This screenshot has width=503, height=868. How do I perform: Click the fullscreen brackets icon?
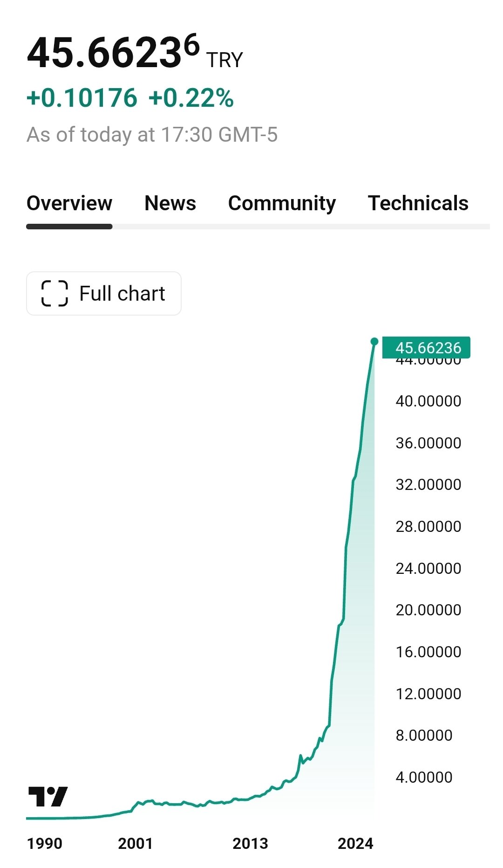coord(54,294)
